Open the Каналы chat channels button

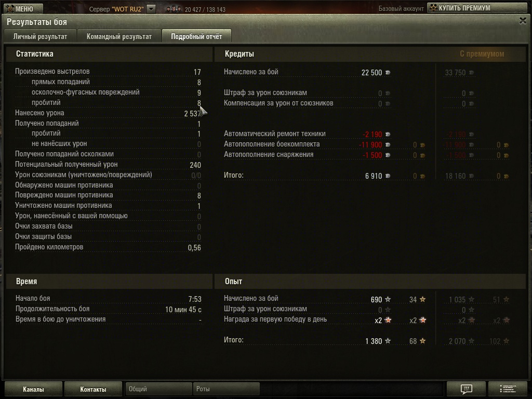tap(33, 389)
